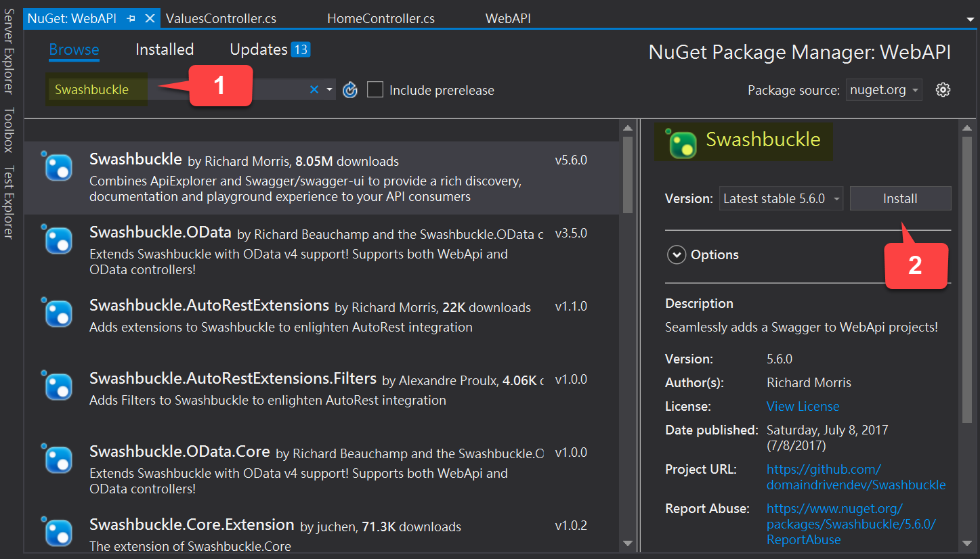Click the Swashbuckle.Core.Extension package icon

59,533
